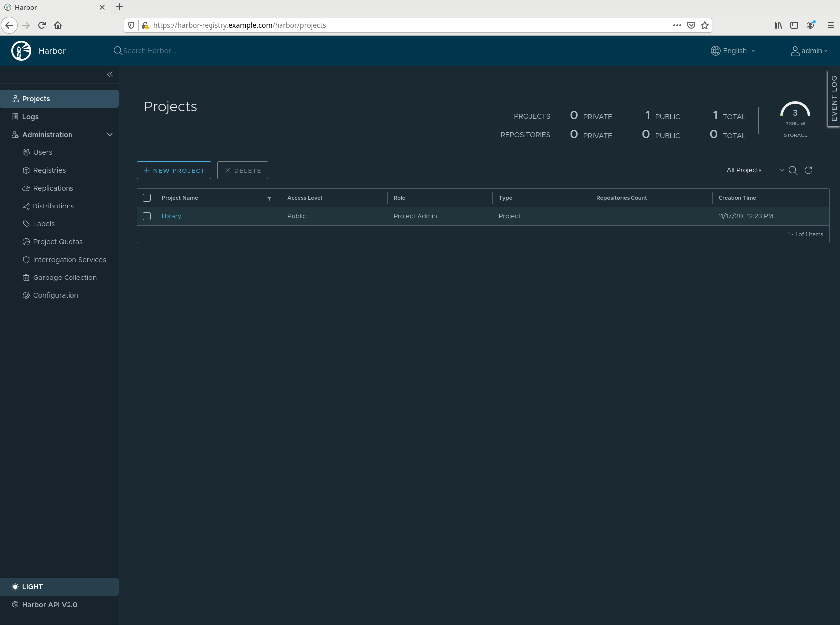This screenshot has height=625, width=840.
Task: Reload the page in the browser
Action: [x=42, y=25]
